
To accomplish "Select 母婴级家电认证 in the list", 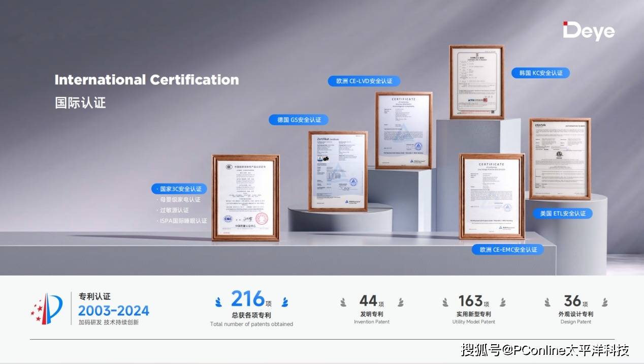I will pyautogui.click(x=180, y=200).
